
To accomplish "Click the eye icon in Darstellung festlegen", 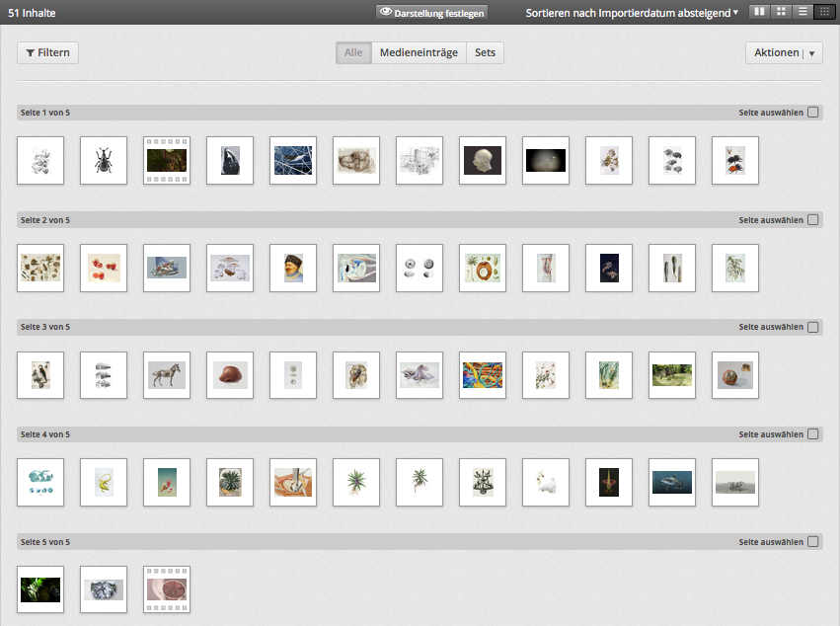I will [x=386, y=13].
